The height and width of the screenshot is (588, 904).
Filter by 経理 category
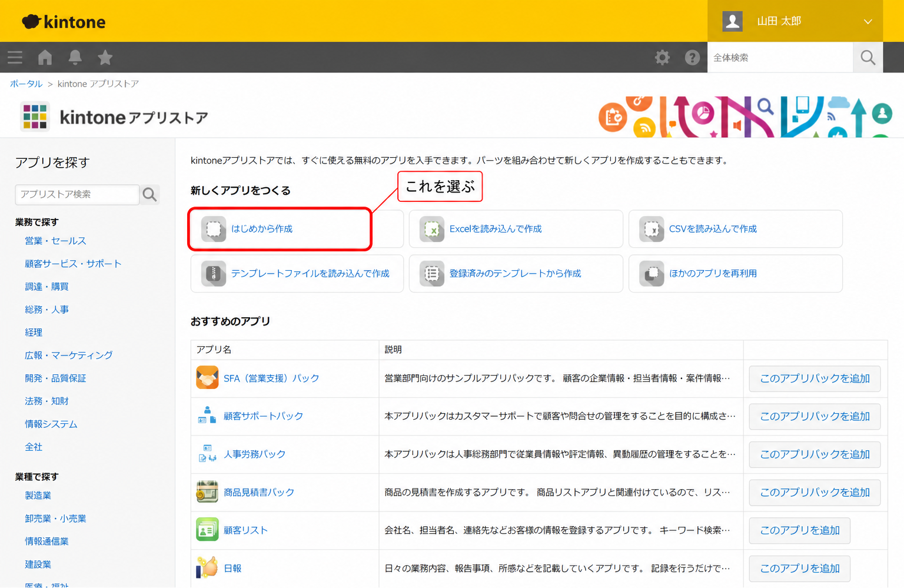coord(34,333)
